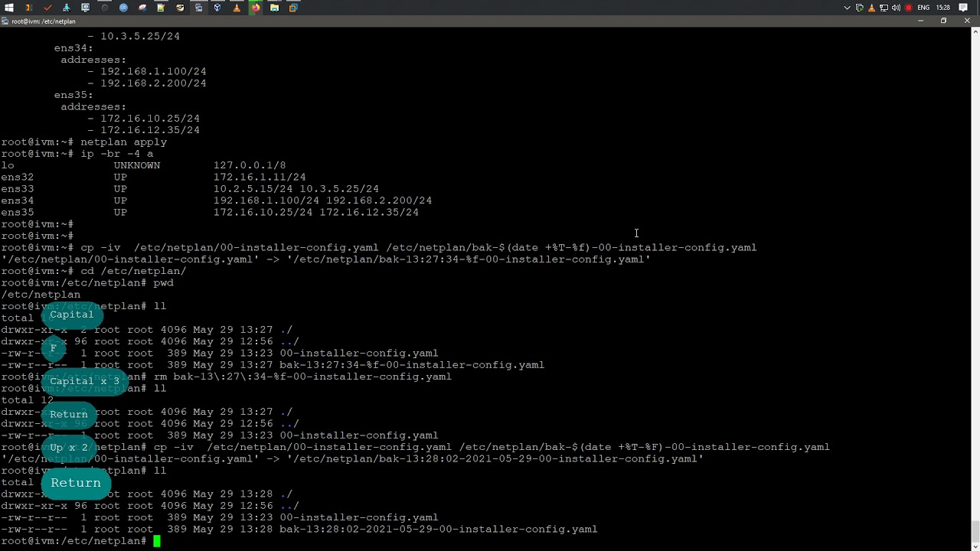Viewport: 980px width, 551px height.
Task: Close the PuTTY terminal window
Action: tap(967, 21)
